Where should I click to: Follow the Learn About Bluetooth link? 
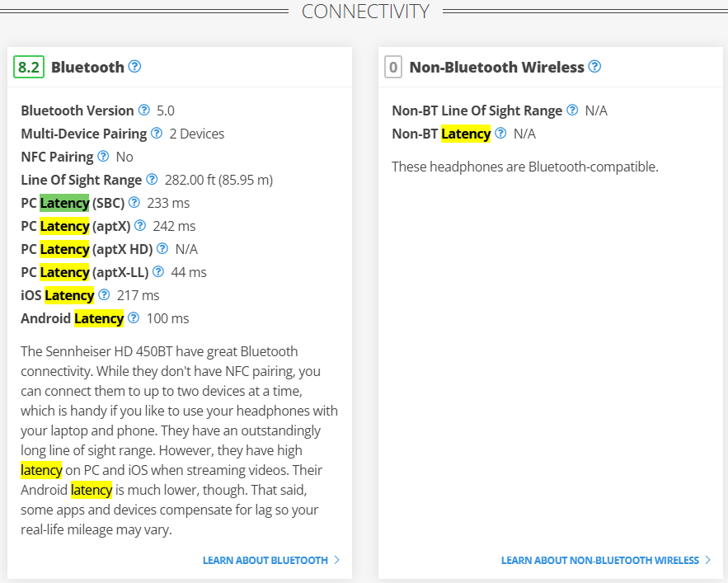[x=265, y=560]
